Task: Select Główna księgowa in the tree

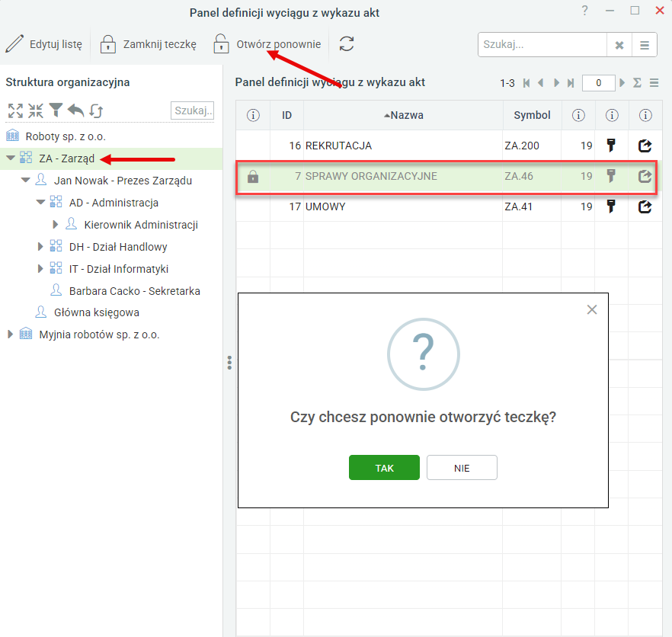Action: pos(97,312)
